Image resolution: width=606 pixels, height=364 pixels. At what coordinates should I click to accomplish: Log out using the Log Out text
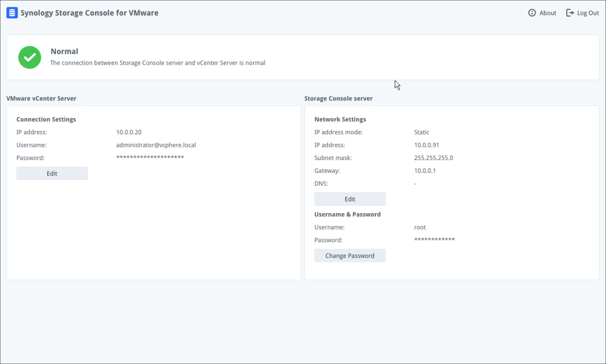coord(588,13)
